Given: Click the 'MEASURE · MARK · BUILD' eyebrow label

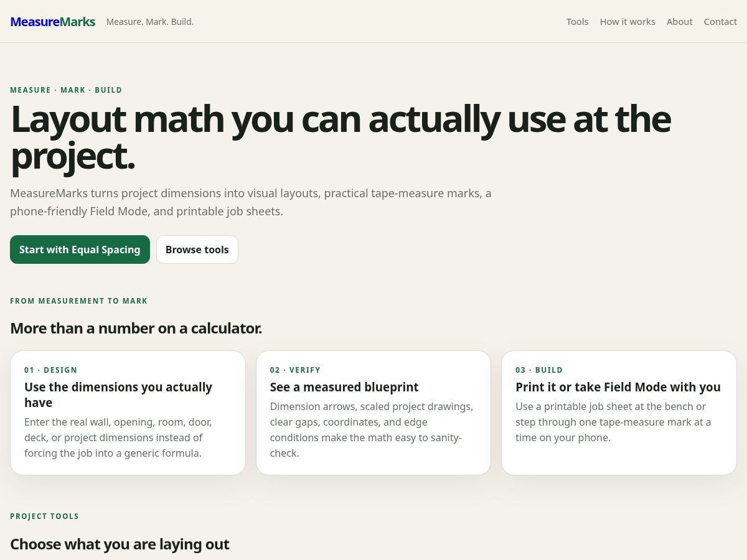Looking at the screenshot, I should click(66, 90).
